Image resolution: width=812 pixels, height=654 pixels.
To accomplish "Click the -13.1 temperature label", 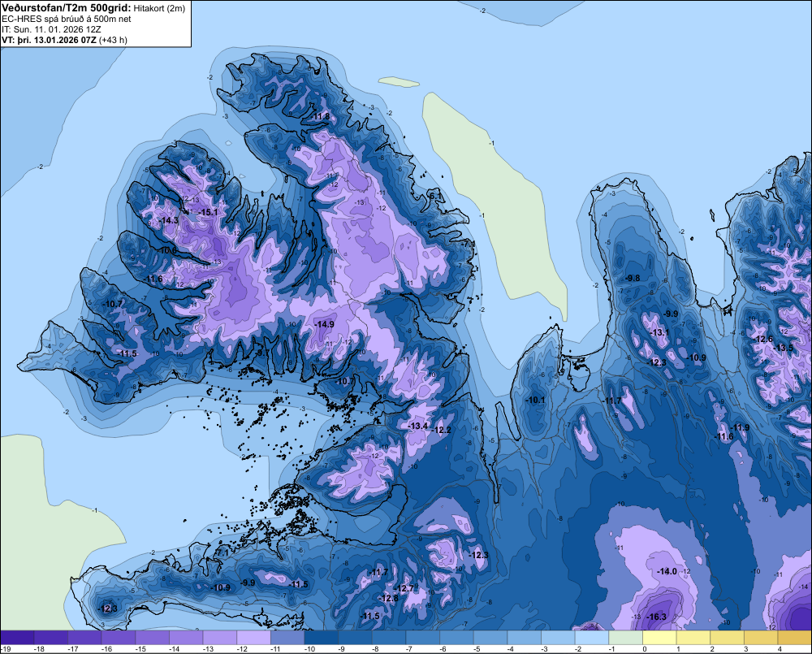I will tap(659, 332).
